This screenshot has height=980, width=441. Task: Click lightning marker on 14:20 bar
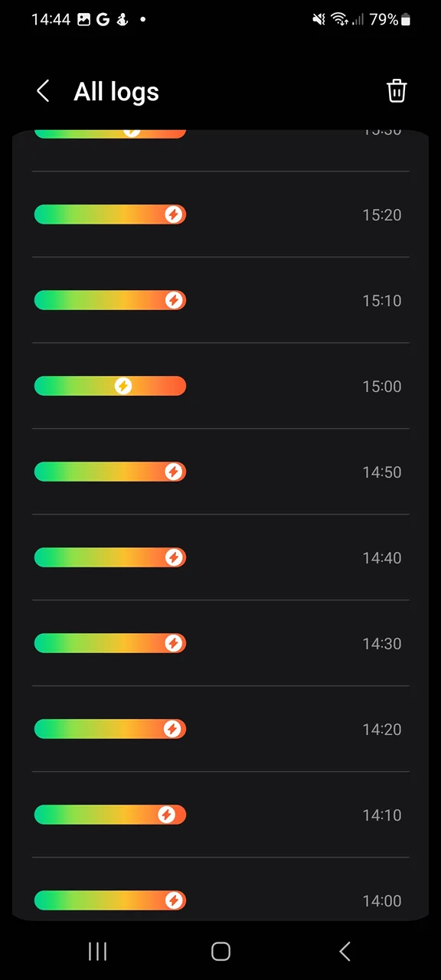tap(172, 729)
